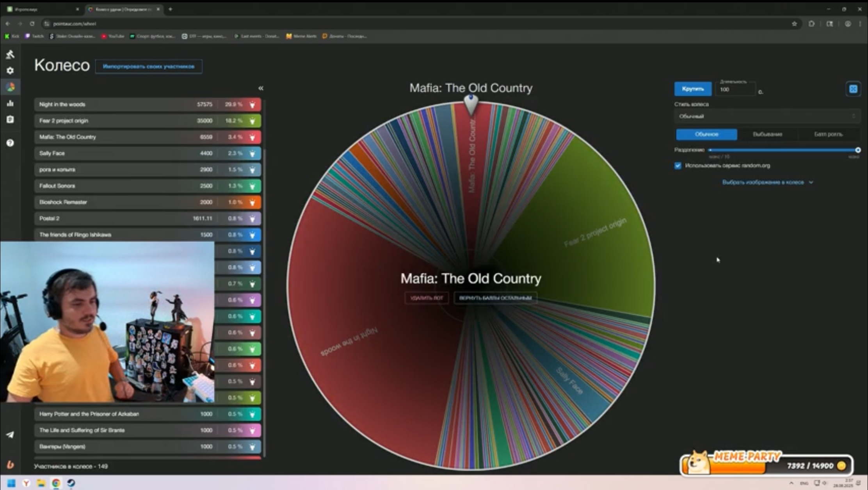Click the import your participants button
Screen dimensions: 868x490
149,66
